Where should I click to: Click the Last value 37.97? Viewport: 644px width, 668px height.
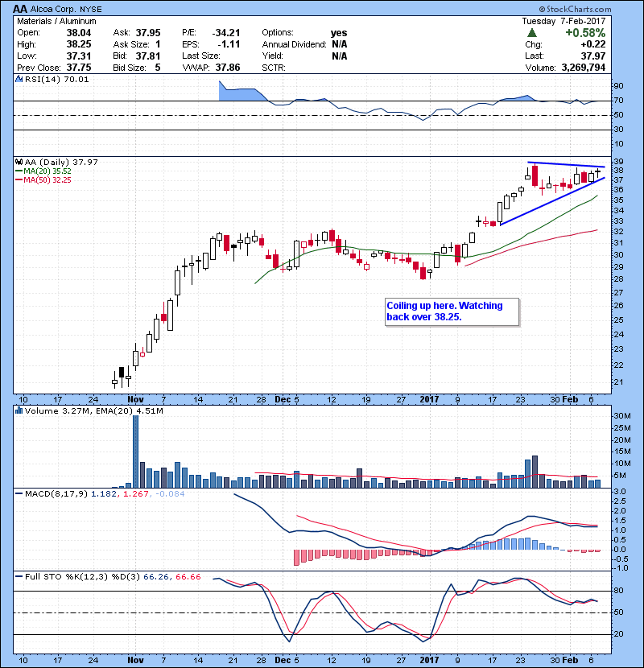pyautogui.click(x=592, y=56)
